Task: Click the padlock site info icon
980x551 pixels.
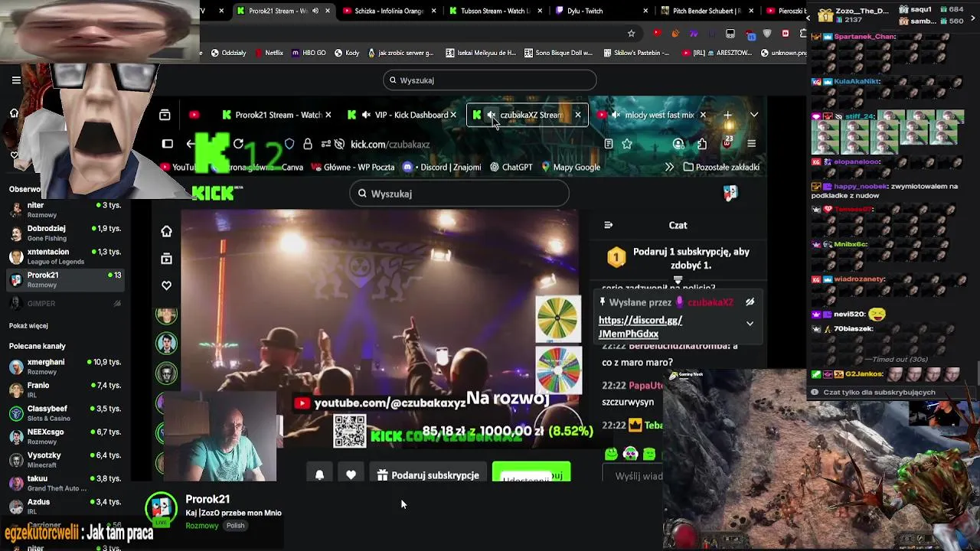Action: click(x=308, y=144)
